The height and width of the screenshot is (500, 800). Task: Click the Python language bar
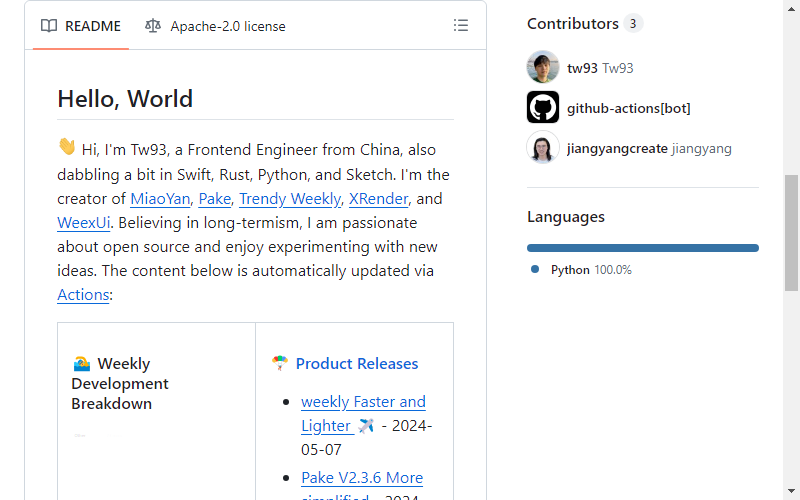click(643, 248)
